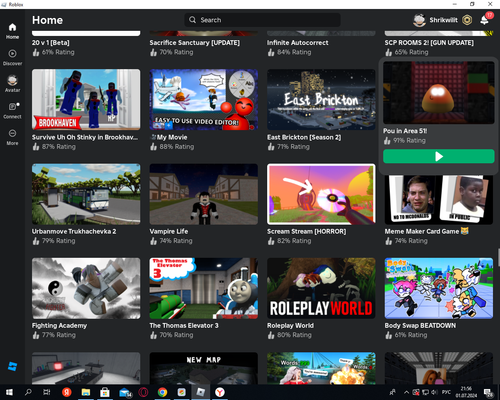This screenshot has height=400, width=500.
Task: Open the Windows Start menu
Action: pos(9,392)
